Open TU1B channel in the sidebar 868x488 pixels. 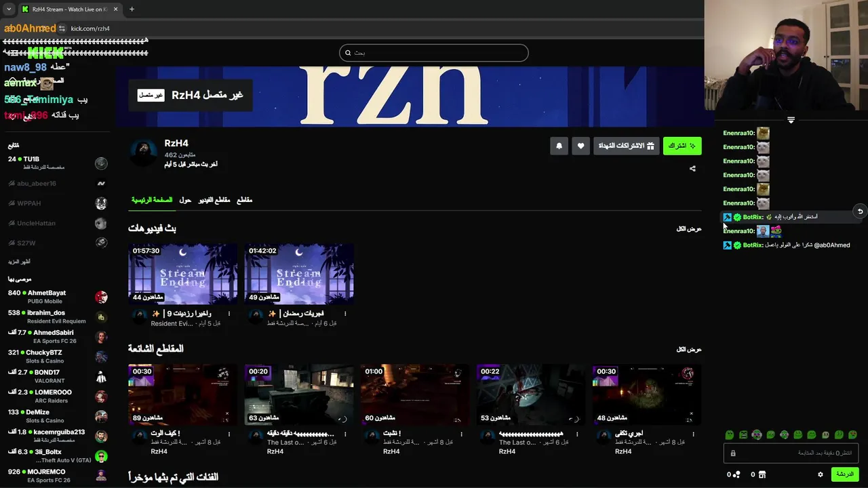pos(58,163)
